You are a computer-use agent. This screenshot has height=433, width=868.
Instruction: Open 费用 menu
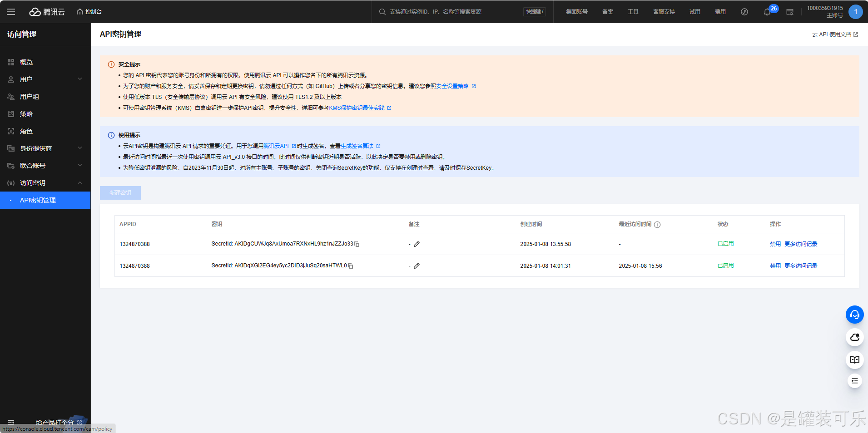pyautogui.click(x=720, y=12)
